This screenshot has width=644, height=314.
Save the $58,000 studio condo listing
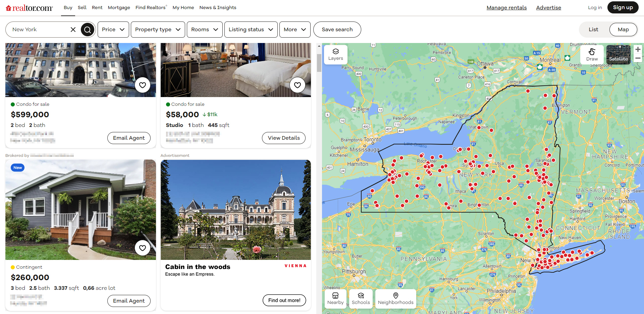click(x=298, y=85)
